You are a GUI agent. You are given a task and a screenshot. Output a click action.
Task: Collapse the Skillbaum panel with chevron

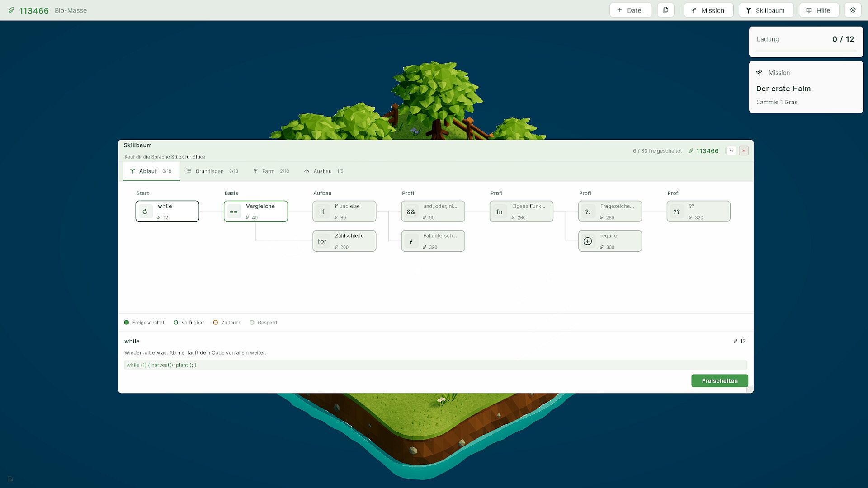(731, 151)
